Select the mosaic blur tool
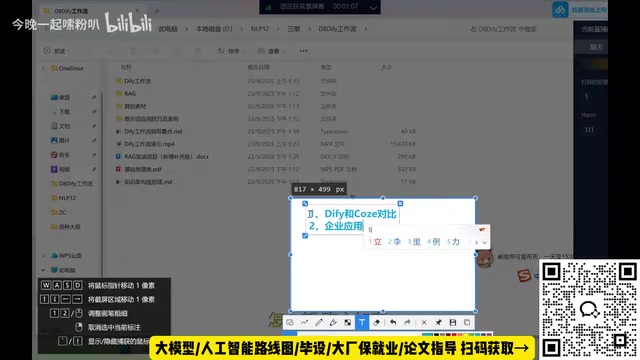 click(347, 322)
